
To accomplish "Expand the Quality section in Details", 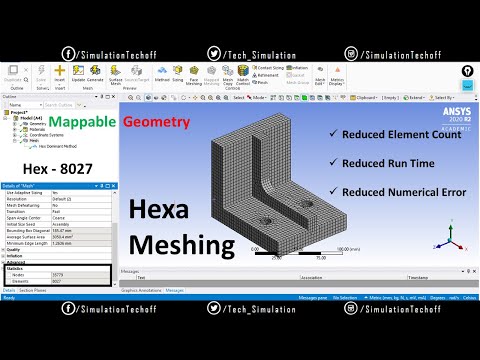I will coord(3,250).
